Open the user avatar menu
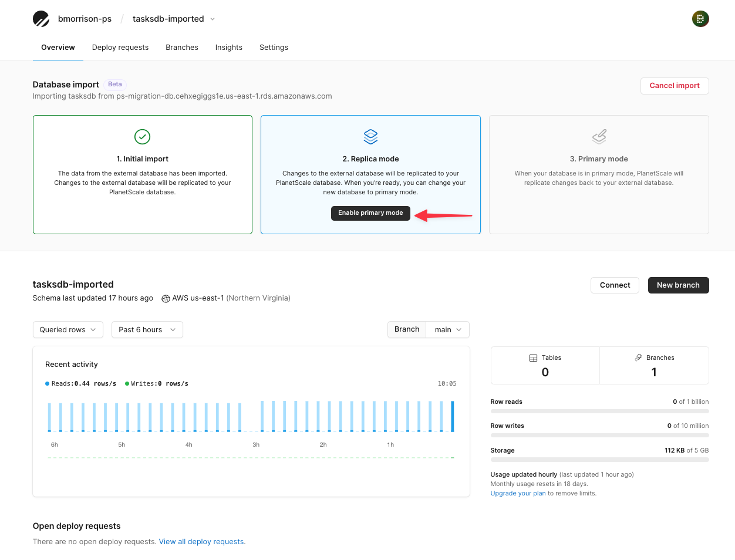Image resolution: width=735 pixels, height=560 pixels. (700, 19)
